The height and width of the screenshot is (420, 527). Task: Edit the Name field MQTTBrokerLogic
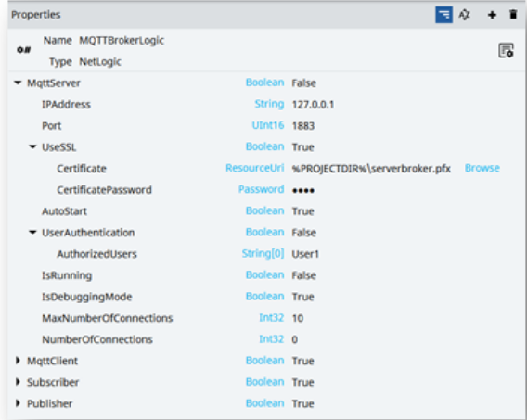click(x=122, y=40)
